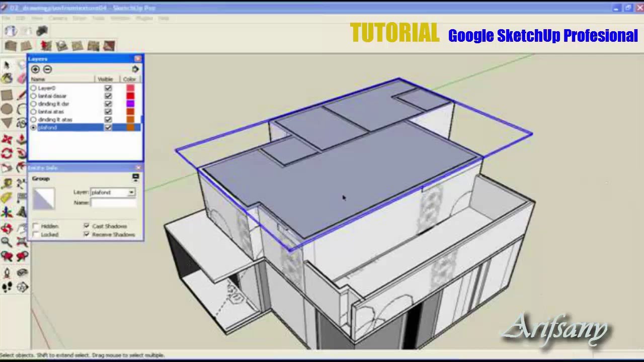Open the Draw menu
Viewport: 644px width, 362px height.
(x=79, y=18)
